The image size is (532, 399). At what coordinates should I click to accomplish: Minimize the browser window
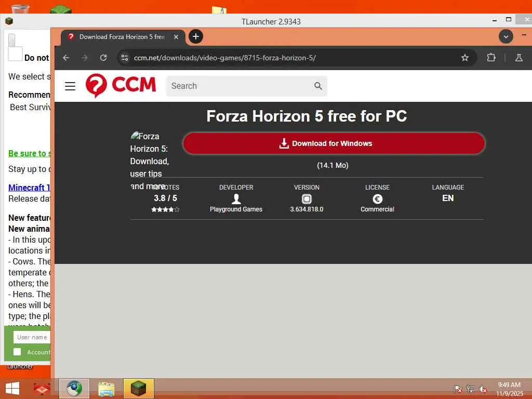pyautogui.click(x=524, y=35)
